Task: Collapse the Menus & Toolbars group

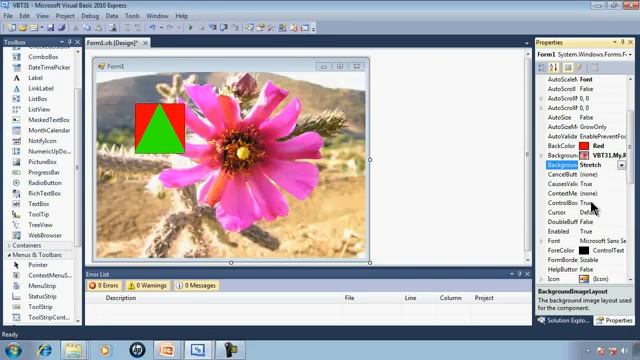Action: pos(9,255)
